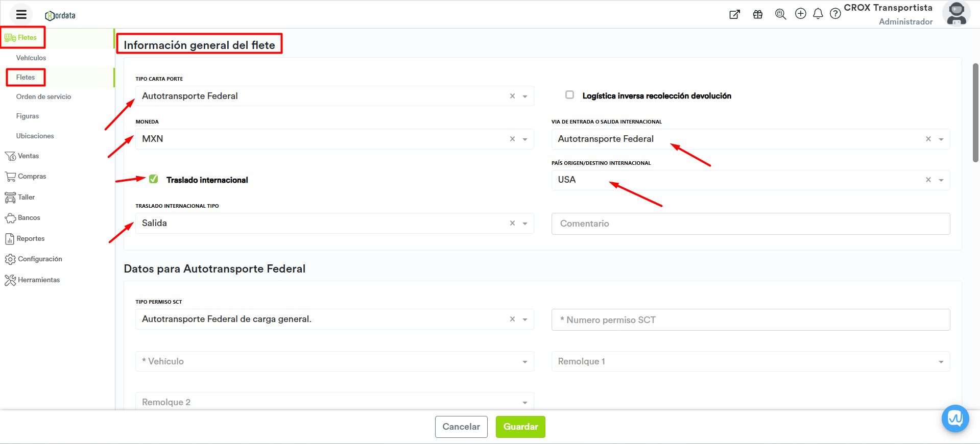Image resolution: width=980 pixels, height=444 pixels.
Task: Click the user avatar picture
Action: click(956, 14)
